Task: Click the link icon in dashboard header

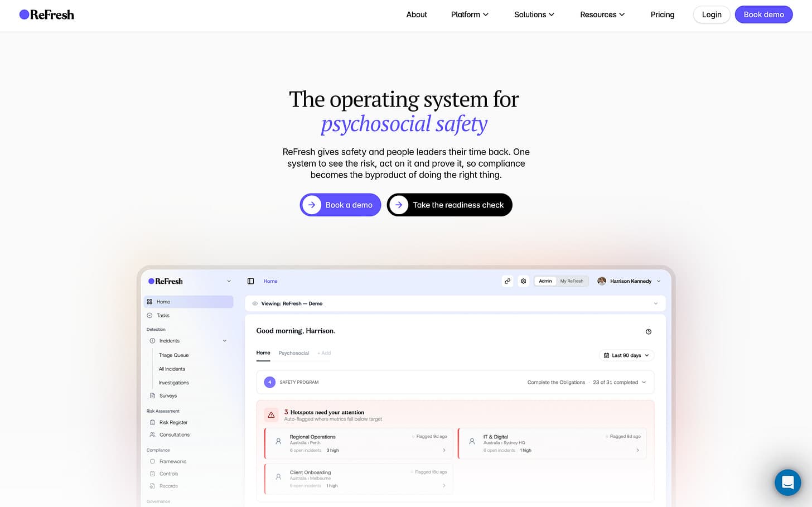Action: [x=507, y=281]
